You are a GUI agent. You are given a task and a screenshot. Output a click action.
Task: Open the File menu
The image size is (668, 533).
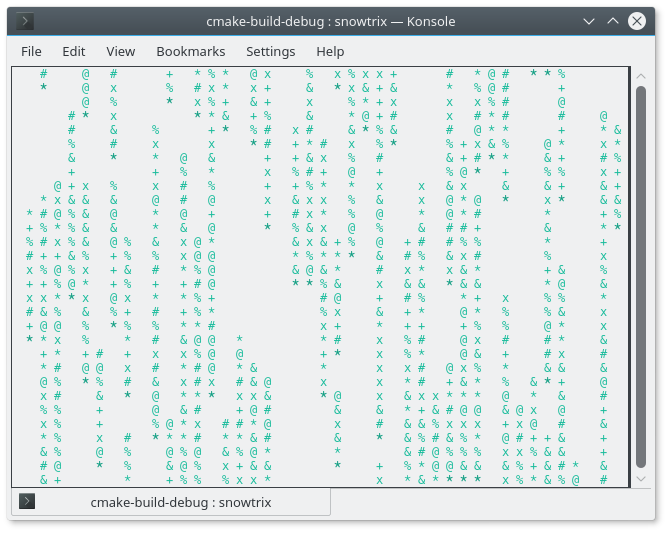31,52
